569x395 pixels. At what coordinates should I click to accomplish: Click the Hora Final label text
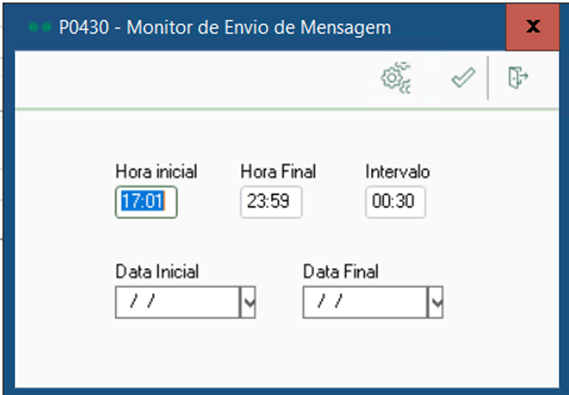tap(278, 172)
